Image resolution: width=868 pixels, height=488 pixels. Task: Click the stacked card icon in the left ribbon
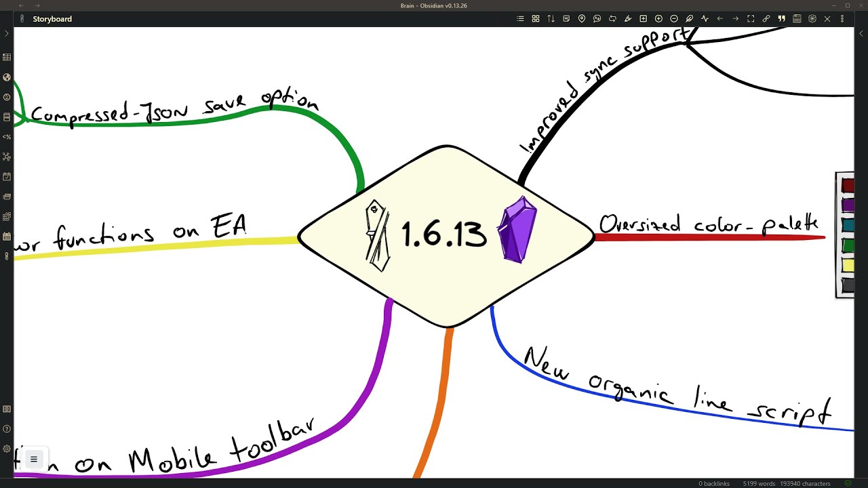tap(7, 117)
